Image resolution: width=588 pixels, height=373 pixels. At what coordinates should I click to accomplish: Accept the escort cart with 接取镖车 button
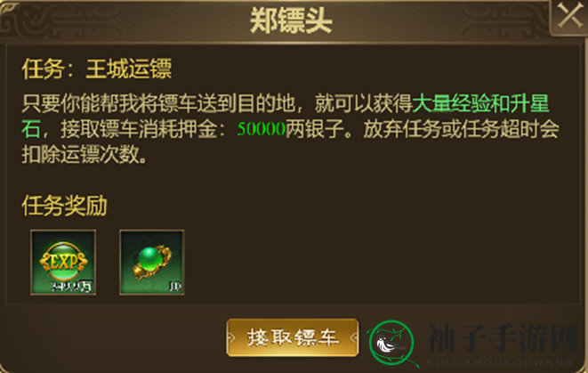pos(293,337)
